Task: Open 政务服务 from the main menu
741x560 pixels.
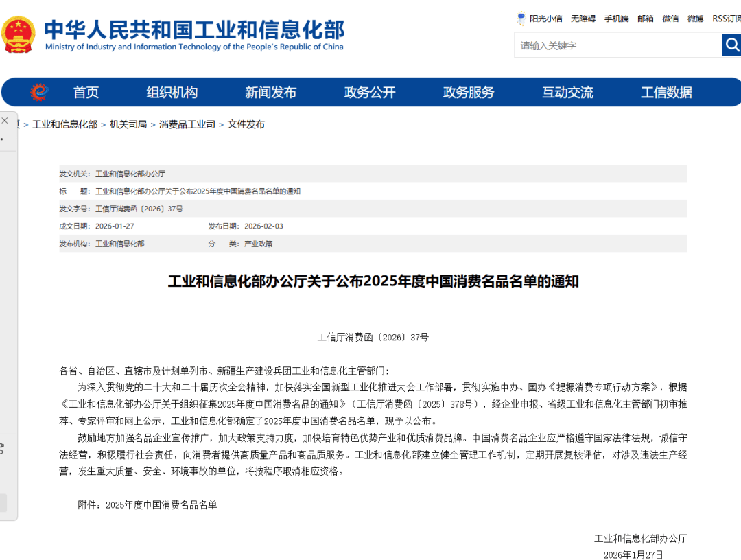Action: 469,93
